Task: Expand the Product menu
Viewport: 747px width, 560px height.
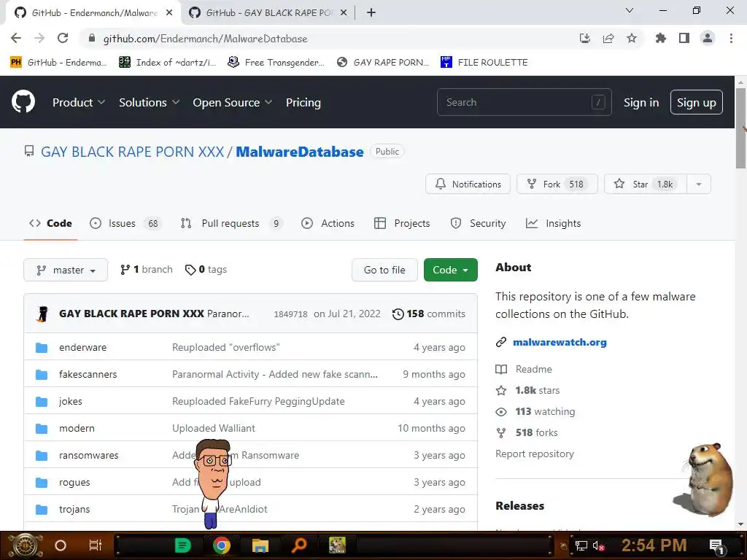Action: pos(79,102)
